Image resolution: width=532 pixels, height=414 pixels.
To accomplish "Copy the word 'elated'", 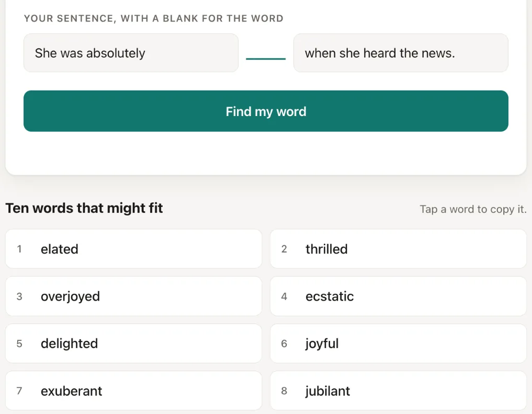I will (x=134, y=249).
